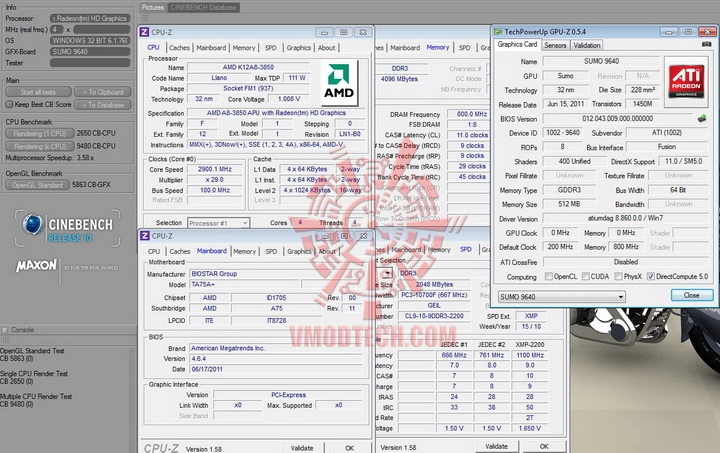720x453 pixels.
Task: Click Start all tests button
Action: pyautogui.click(x=38, y=92)
